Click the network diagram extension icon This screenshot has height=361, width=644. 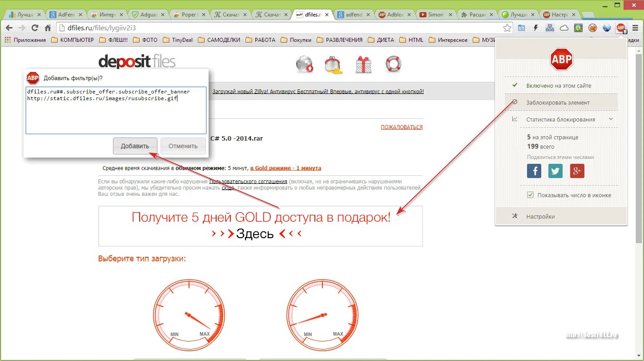(550, 28)
